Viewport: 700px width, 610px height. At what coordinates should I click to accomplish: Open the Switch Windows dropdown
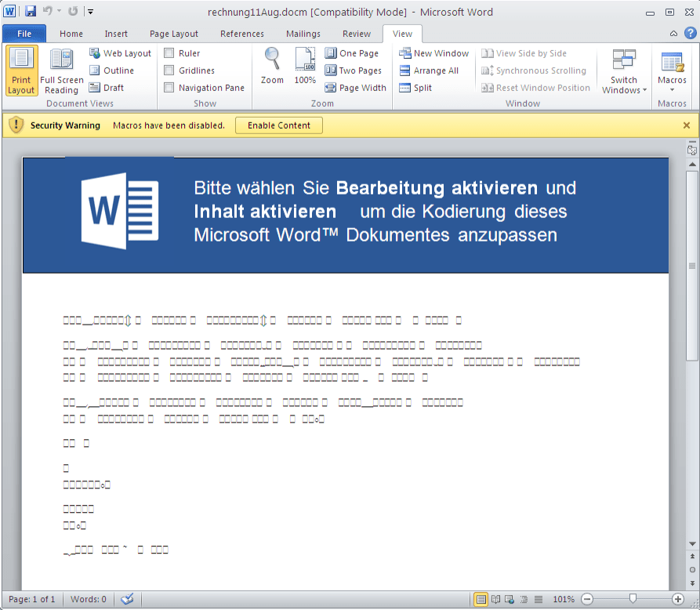tap(624, 71)
